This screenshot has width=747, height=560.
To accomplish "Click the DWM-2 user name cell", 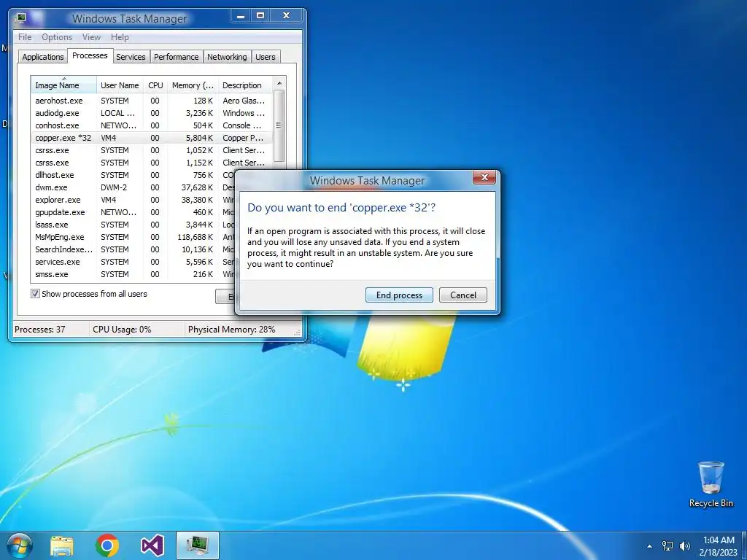I will [114, 187].
